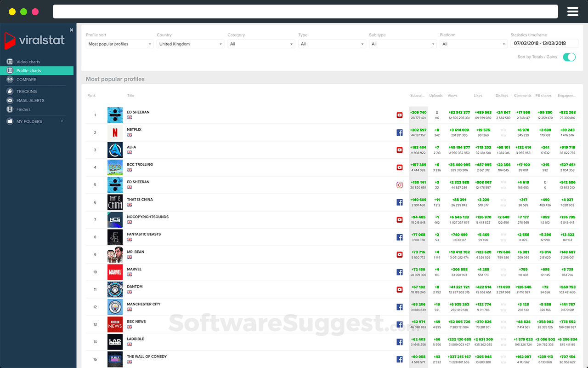This screenshot has width=588, height=368.
Task: Change the Country dropdown from United Kingdom
Action: tap(190, 44)
